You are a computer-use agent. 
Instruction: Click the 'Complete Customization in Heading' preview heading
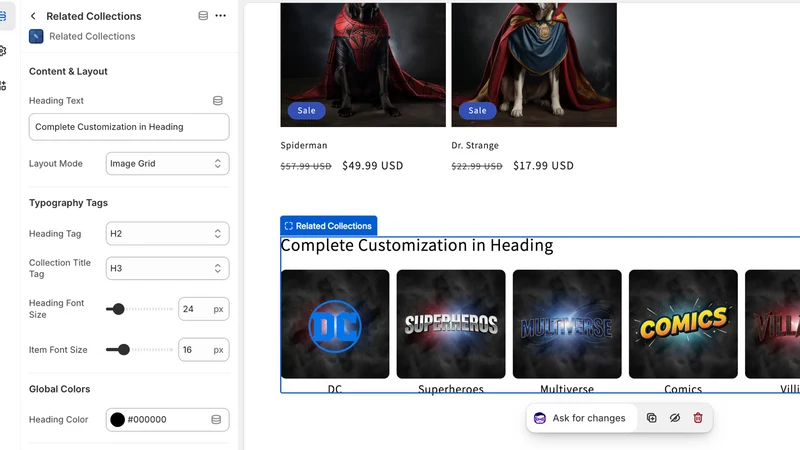point(417,246)
